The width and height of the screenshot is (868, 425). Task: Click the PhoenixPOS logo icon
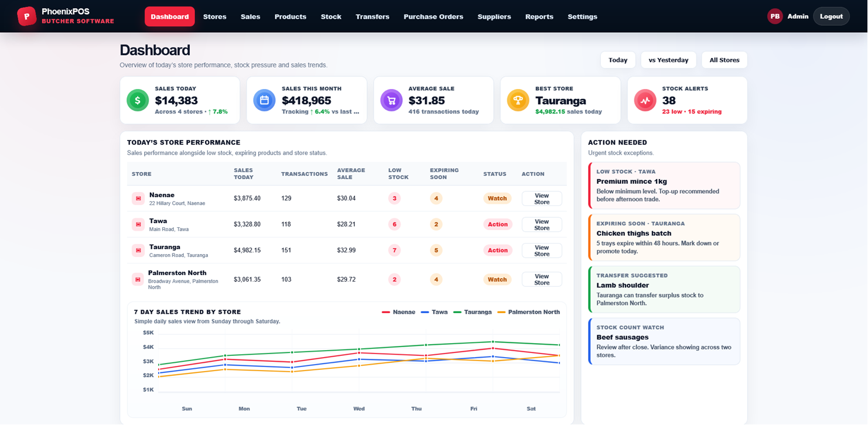pyautogui.click(x=26, y=16)
